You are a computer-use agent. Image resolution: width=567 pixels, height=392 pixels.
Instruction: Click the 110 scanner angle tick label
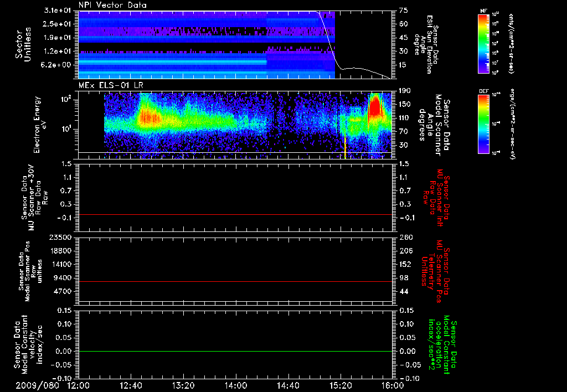[x=405, y=118]
